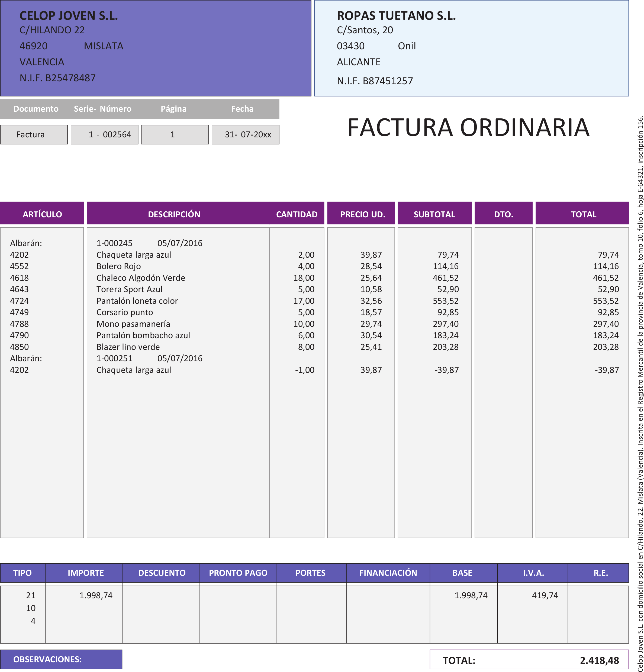This screenshot has width=644, height=672.
Task: Click the Factura document type field
Action: 34,134
